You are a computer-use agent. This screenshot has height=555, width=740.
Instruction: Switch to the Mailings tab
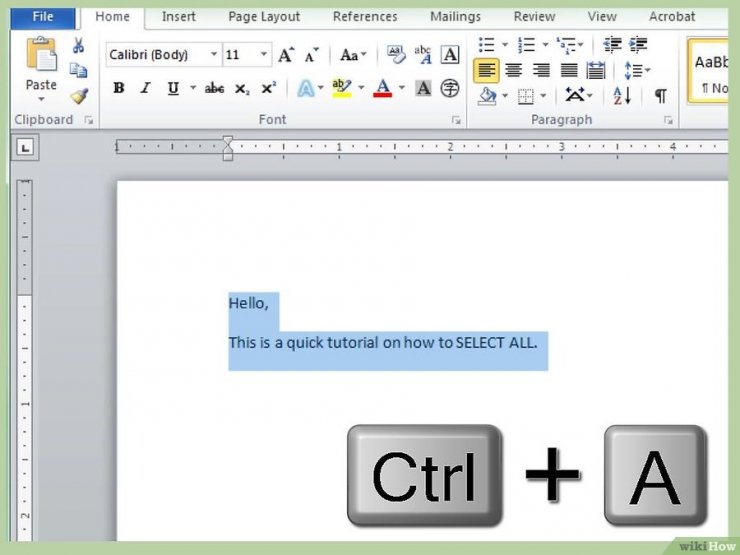coord(455,17)
